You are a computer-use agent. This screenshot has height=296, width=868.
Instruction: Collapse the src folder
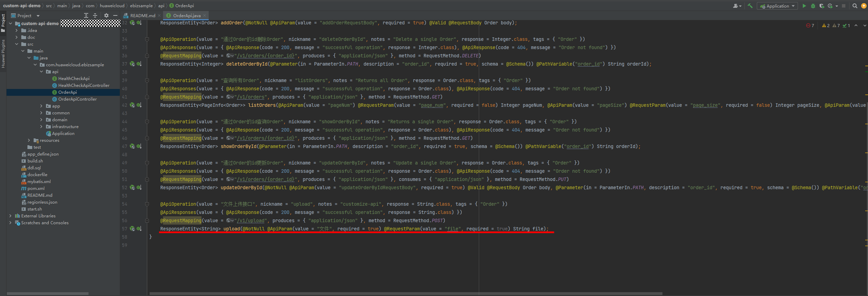16,44
